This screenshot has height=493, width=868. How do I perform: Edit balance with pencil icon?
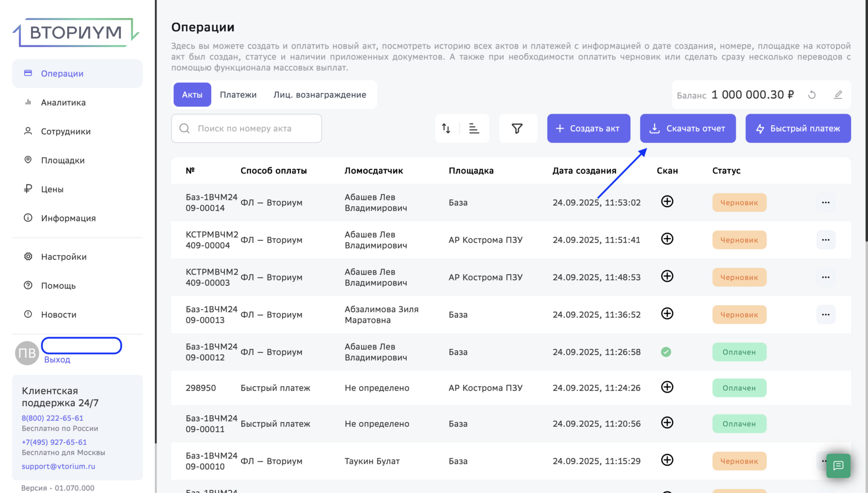tap(838, 95)
